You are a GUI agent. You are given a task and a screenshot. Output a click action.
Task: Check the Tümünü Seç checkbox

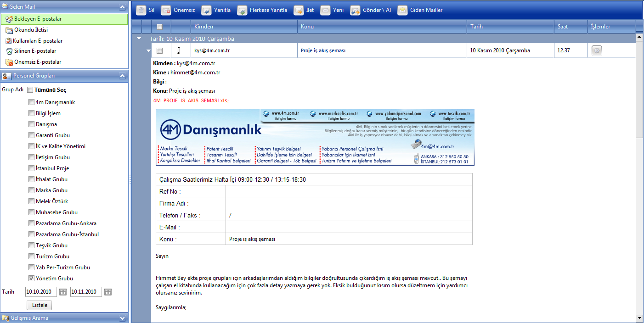(x=30, y=90)
